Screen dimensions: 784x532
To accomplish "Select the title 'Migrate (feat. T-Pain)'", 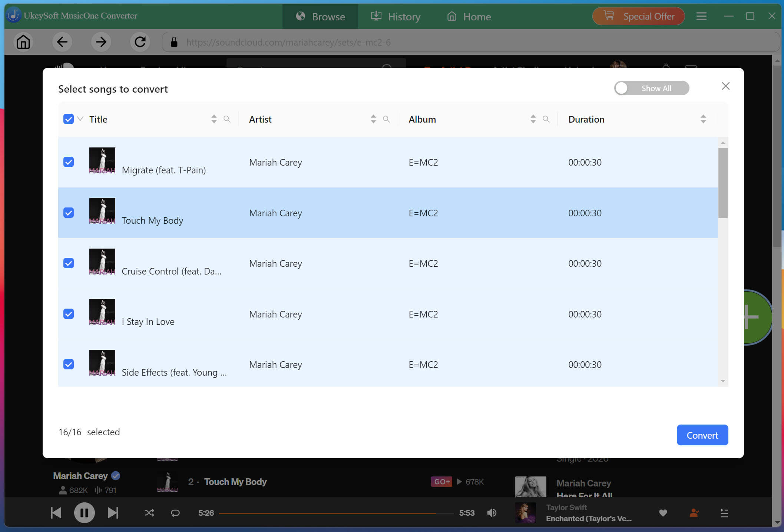I will coord(164,170).
